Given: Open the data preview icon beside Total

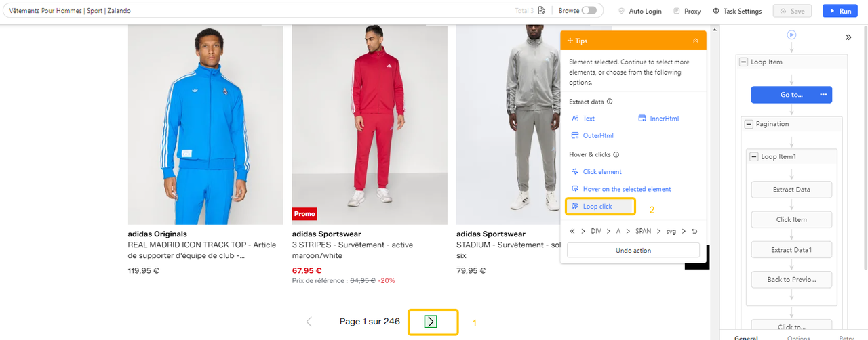Looking at the screenshot, I should [541, 11].
